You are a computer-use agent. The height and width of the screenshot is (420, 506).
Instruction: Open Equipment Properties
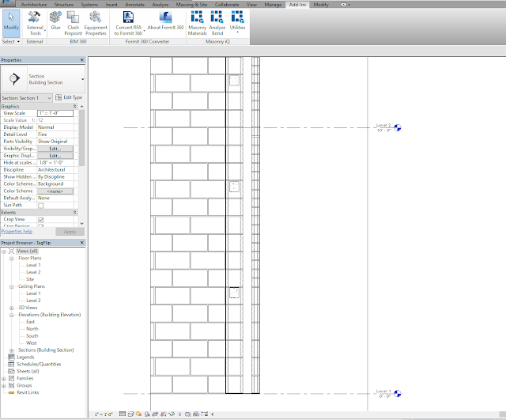[x=96, y=23]
